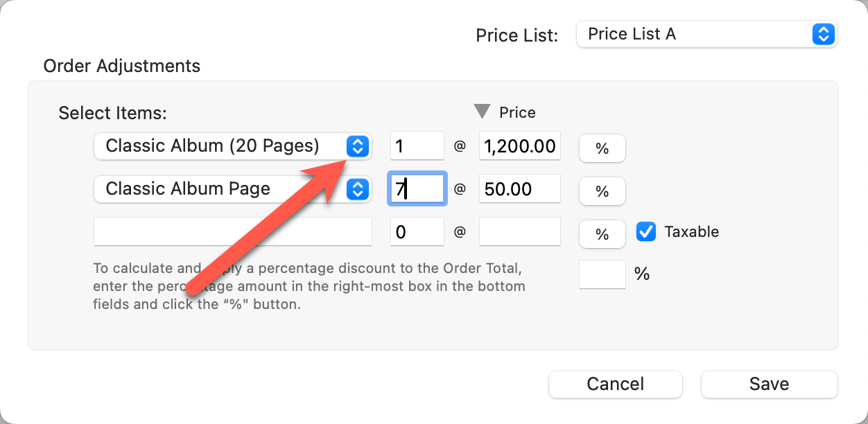Screen dimensions: 868x424
Task: Click the Price sort triangle
Action: coord(482,112)
